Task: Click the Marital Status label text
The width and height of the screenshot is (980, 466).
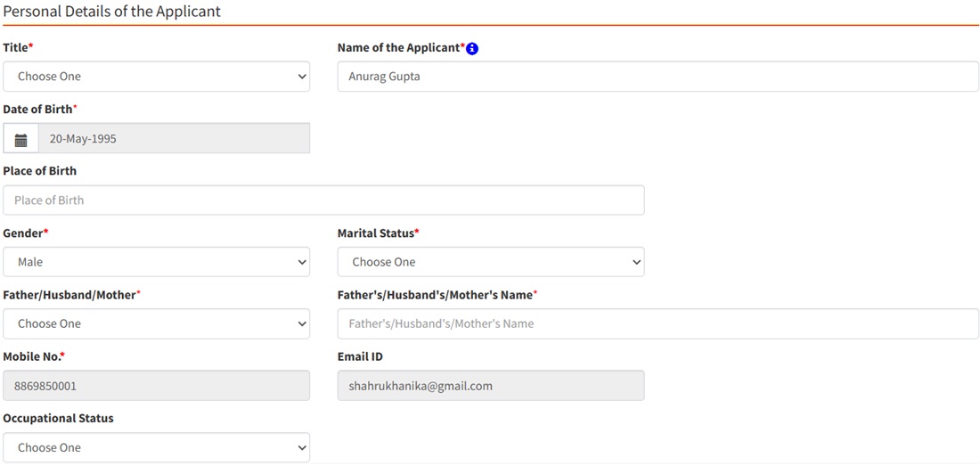Action: [x=376, y=233]
